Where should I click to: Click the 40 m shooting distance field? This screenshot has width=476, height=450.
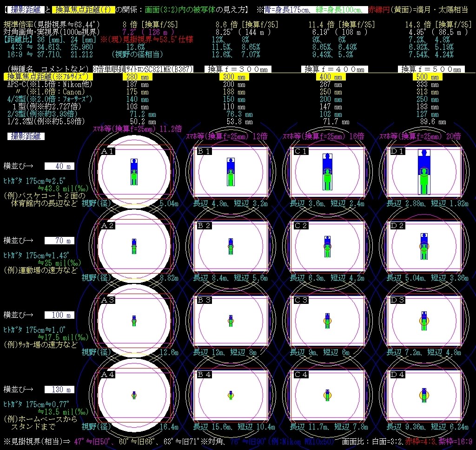point(59,166)
